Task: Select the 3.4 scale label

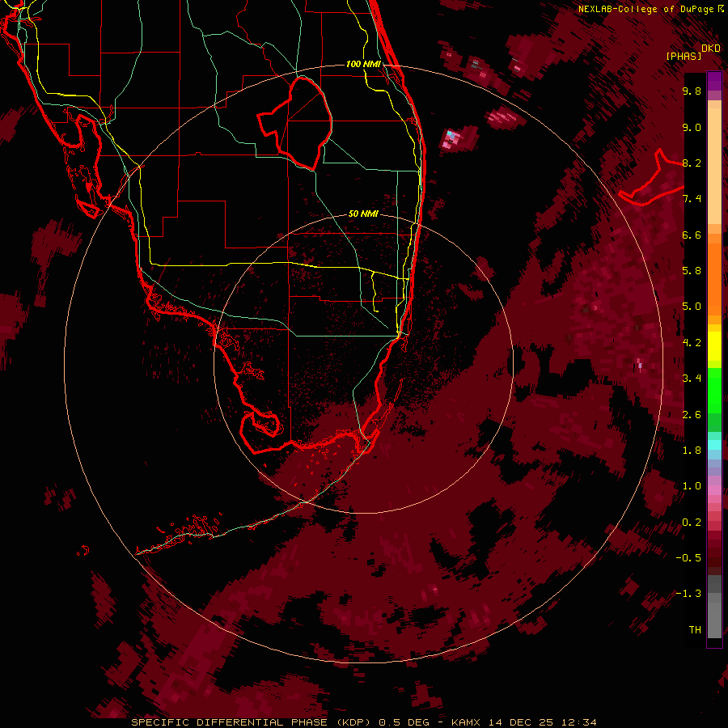Action: click(x=692, y=379)
